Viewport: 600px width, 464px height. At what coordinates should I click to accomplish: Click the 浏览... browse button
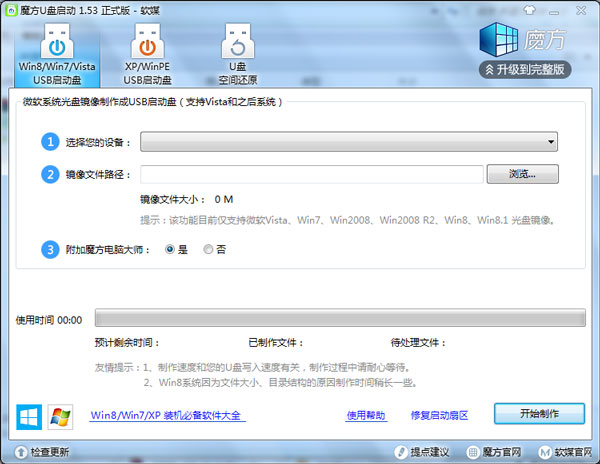point(522,174)
